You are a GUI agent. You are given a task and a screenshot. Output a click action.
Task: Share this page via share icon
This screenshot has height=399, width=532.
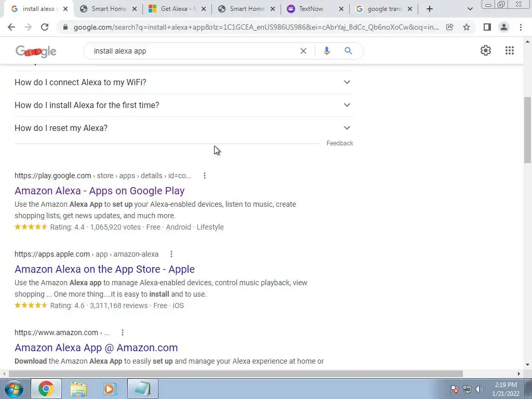450,27
